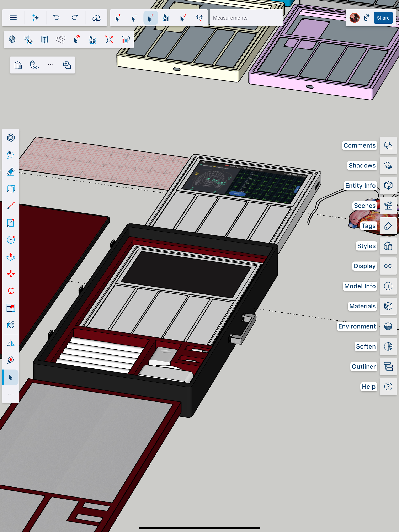
Task: Expand more options in paste toolbar
Action: [x=50, y=65]
